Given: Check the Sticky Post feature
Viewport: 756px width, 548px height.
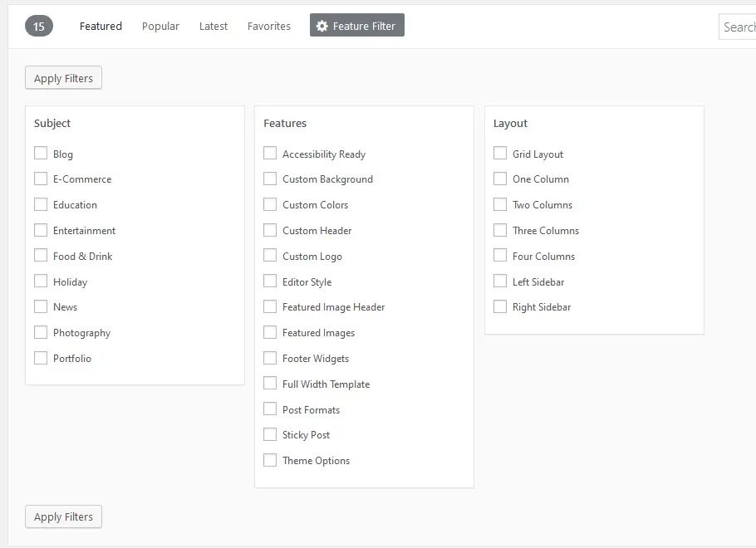Looking at the screenshot, I should click(x=270, y=434).
